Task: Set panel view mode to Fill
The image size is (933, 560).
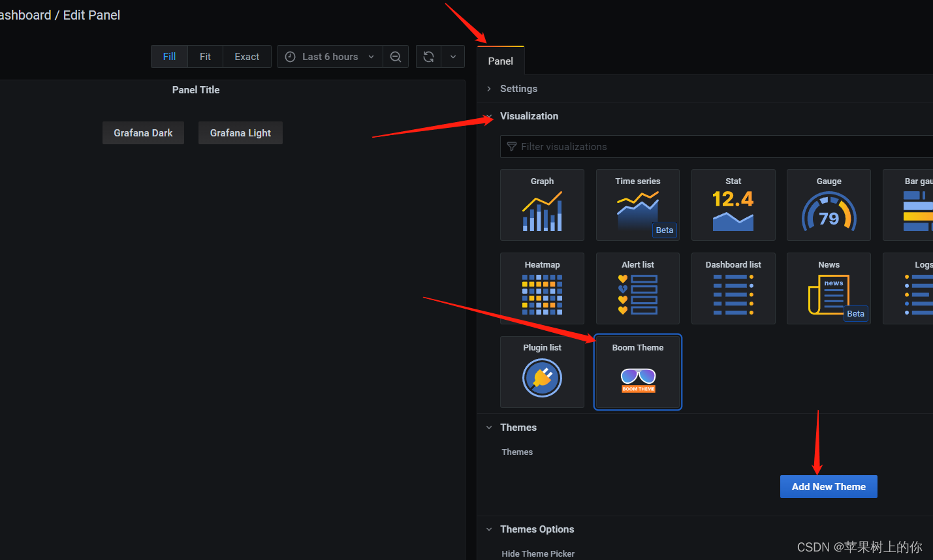Action: (x=169, y=57)
